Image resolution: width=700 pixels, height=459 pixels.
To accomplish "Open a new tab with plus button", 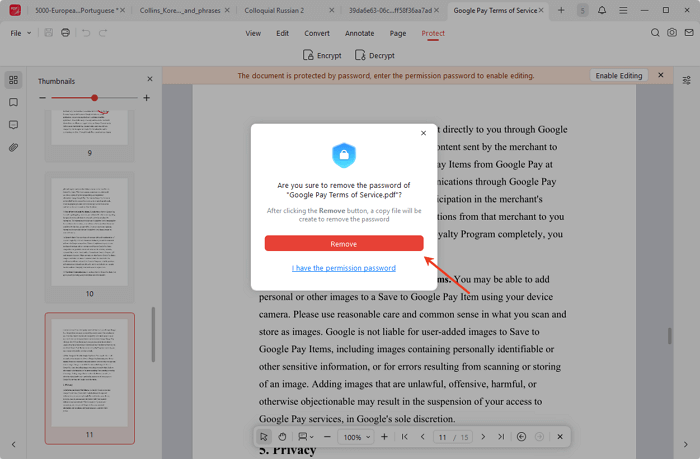I will [561, 10].
